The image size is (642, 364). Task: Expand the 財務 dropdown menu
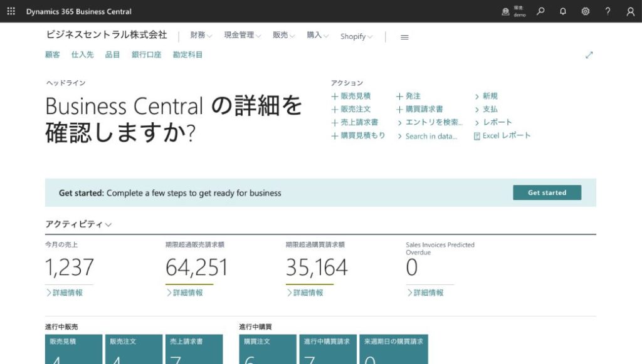click(201, 36)
